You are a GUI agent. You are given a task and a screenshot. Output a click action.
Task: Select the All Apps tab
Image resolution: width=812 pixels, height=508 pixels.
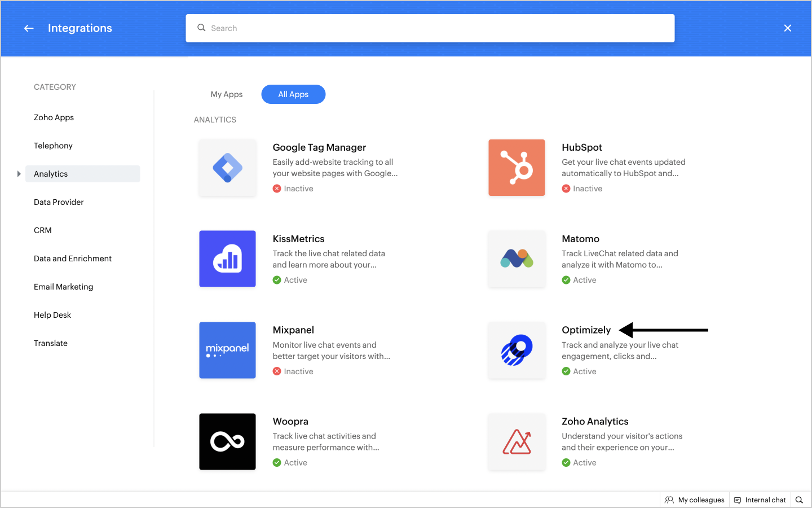[293, 94]
